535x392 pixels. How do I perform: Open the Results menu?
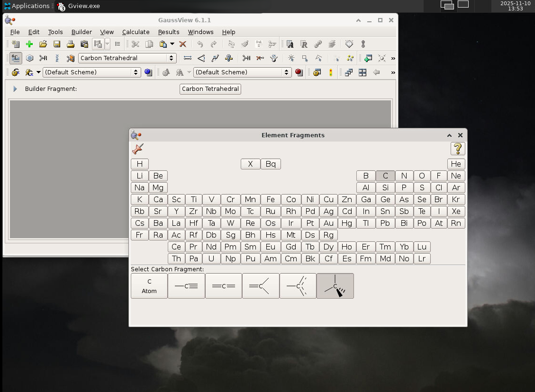coord(169,32)
